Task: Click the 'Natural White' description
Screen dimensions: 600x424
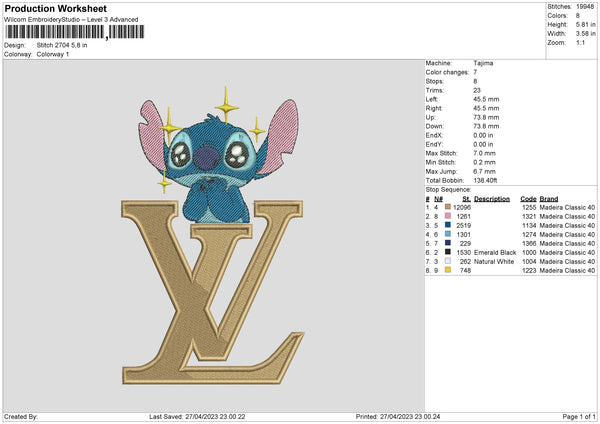Action: tap(494, 261)
